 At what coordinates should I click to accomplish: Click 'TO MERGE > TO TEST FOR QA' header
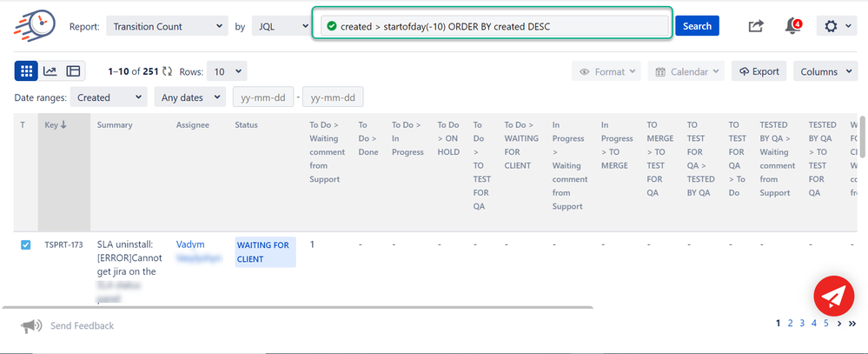pos(659,158)
